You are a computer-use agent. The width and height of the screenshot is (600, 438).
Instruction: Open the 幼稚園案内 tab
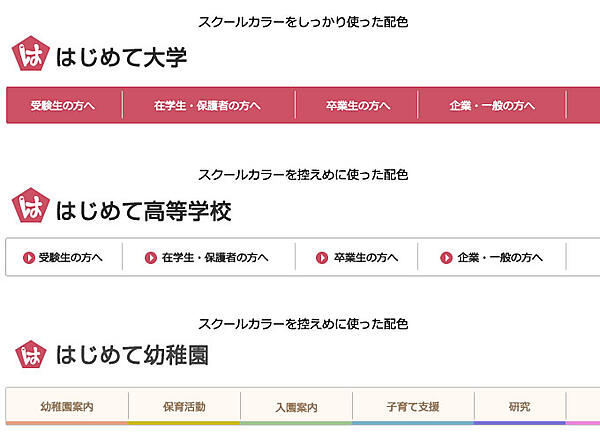coord(67,407)
